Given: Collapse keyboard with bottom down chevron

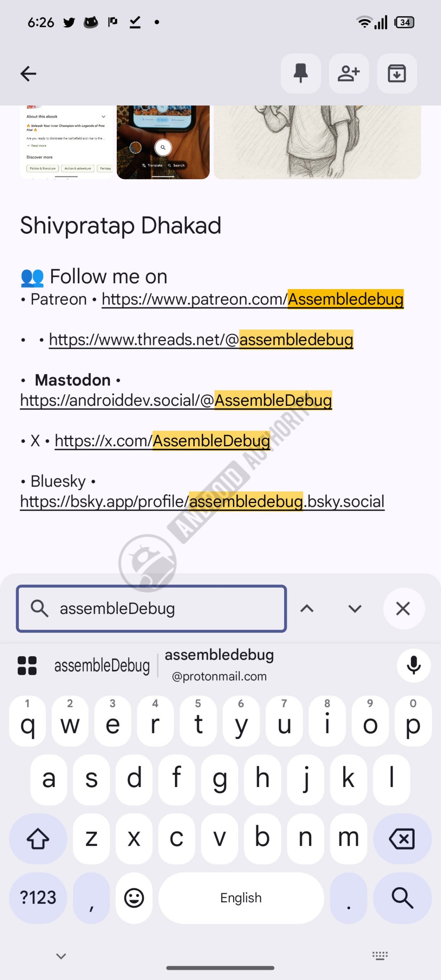Looking at the screenshot, I should click(61, 956).
